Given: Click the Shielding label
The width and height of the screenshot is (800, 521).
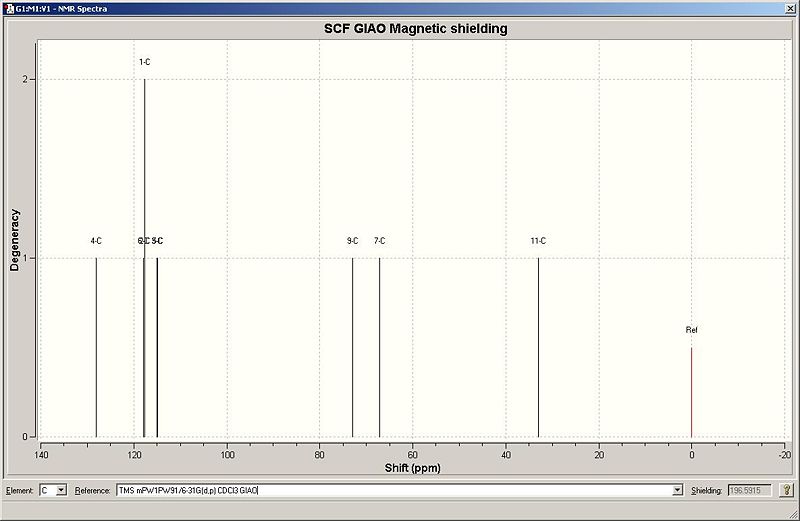Looking at the screenshot, I should pos(707,490).
